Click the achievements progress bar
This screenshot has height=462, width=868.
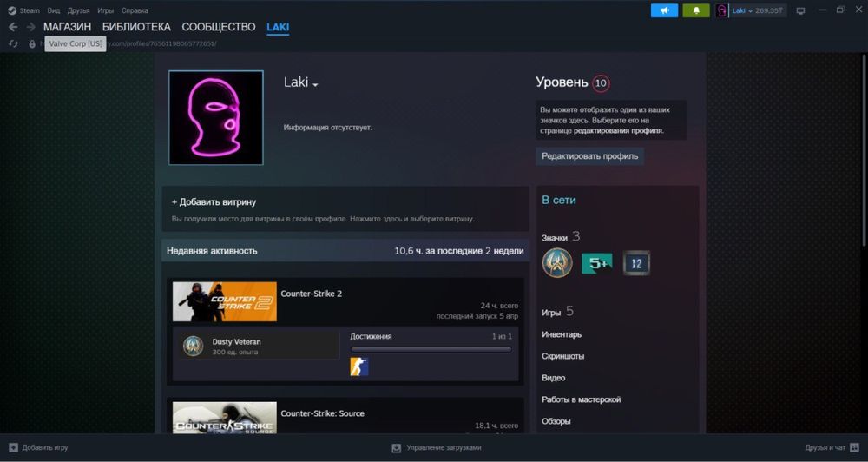coord(431,349)
